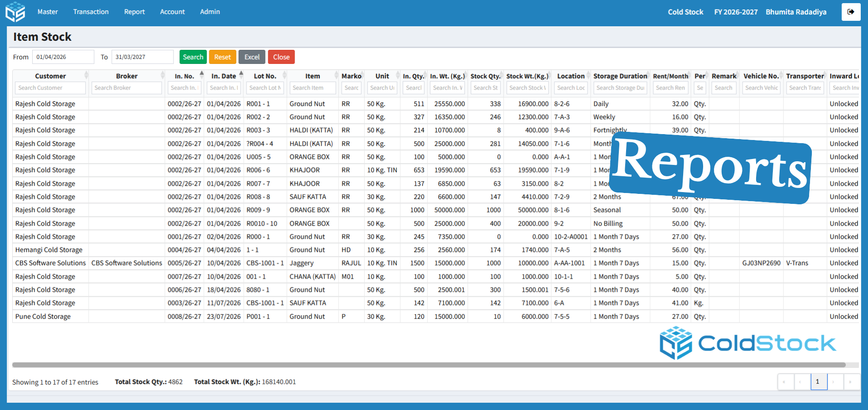Click the green Search button
868x410 pixels.
click(x=193, y=57)
